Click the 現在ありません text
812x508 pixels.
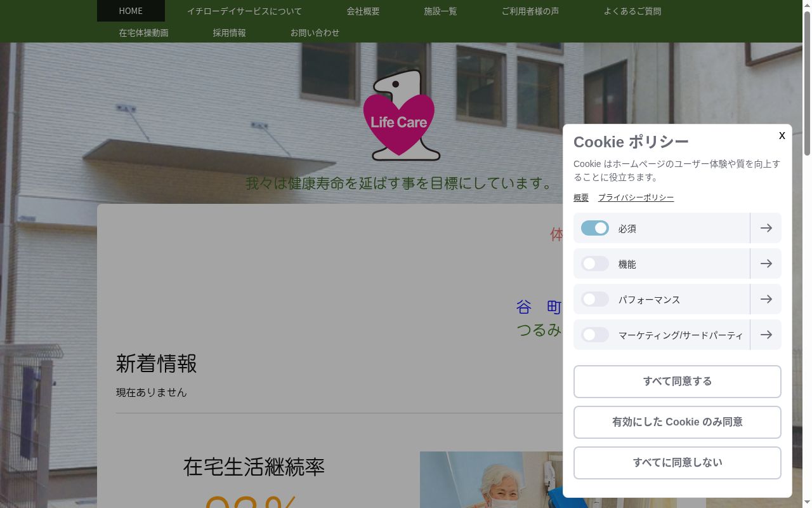click(151, 392)
